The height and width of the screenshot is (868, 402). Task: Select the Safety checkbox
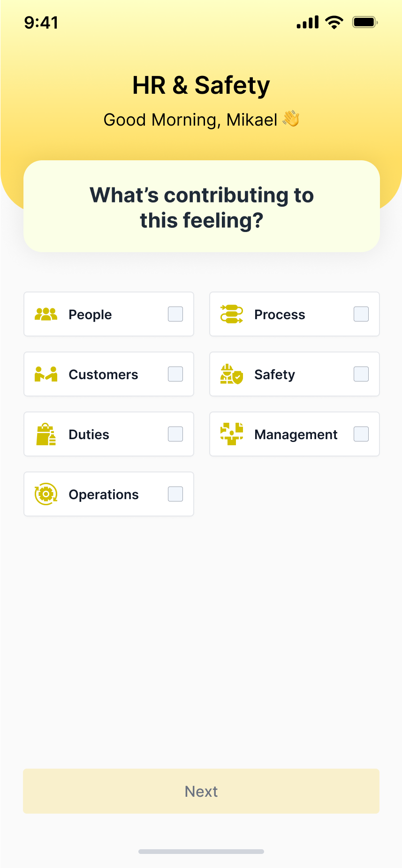[361, 374]
